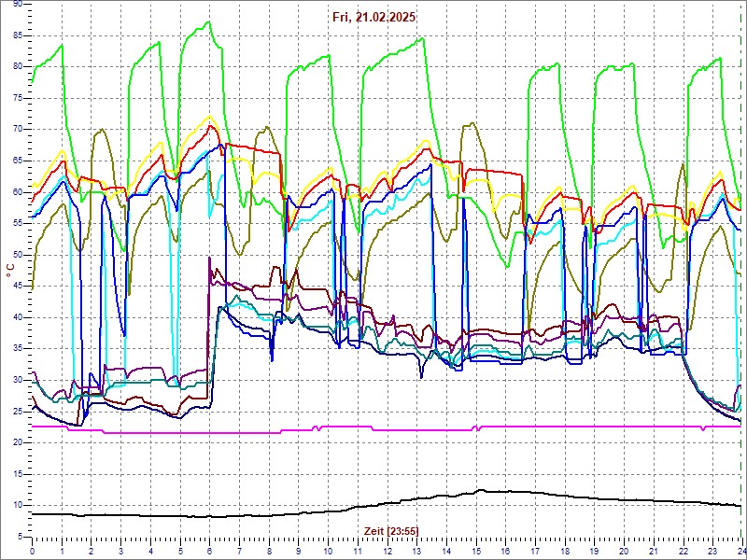747x560 pixels.
Task: Select the "20" tick on the temperature axis
Action: 18,442
